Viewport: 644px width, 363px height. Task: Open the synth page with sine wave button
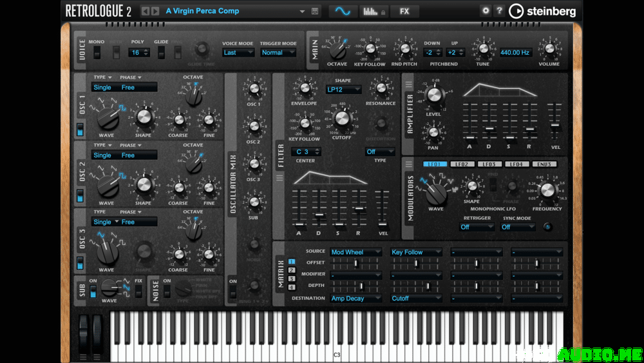[343, 12]
